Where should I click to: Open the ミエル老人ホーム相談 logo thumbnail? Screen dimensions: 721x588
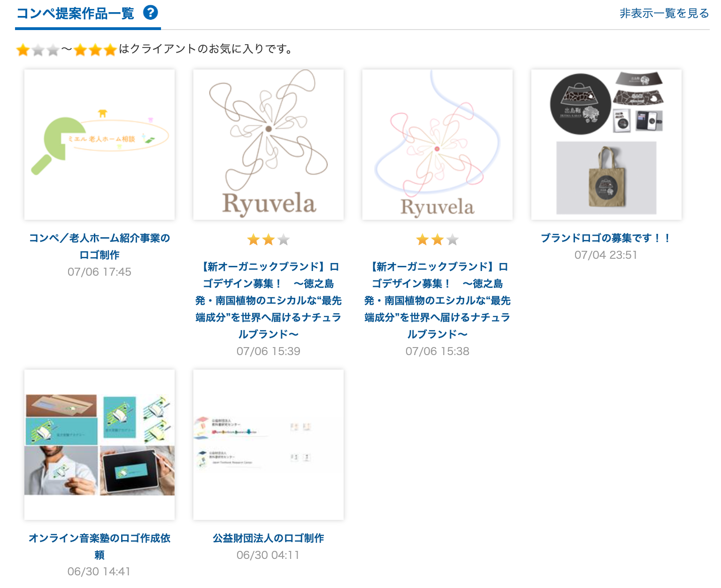pyautogui.click(x=100, y=145)
